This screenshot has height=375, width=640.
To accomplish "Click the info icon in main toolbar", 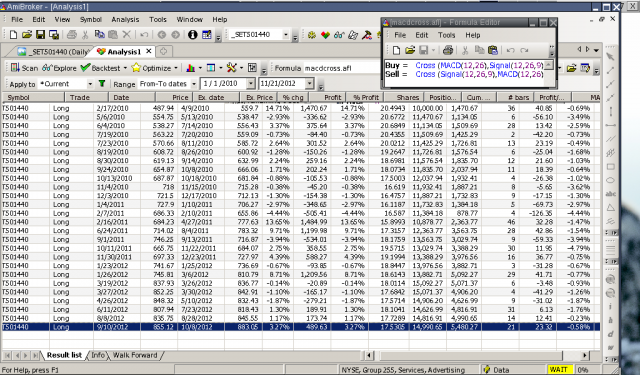I will (192, 35).
